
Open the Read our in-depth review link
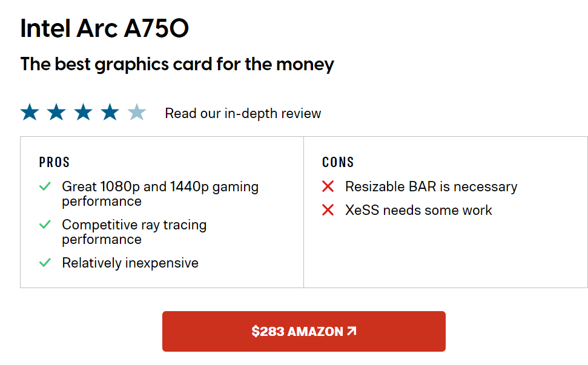click(243, 113)
